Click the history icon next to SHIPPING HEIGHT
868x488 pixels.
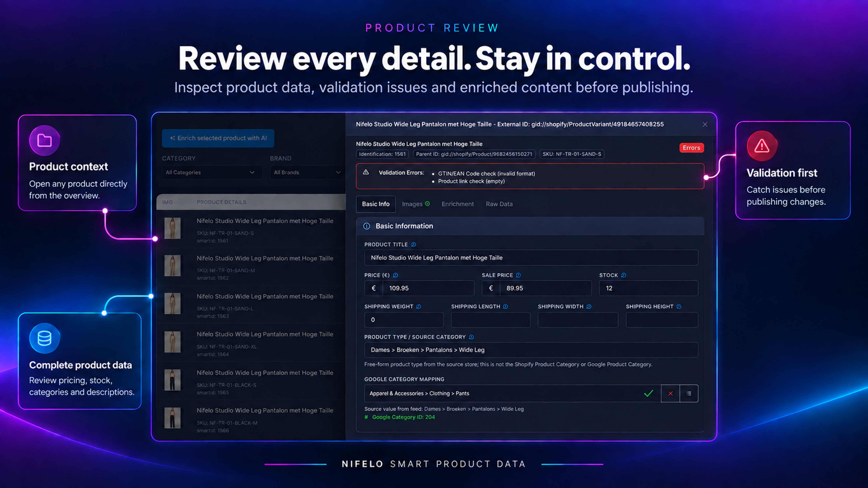[679, 307]
